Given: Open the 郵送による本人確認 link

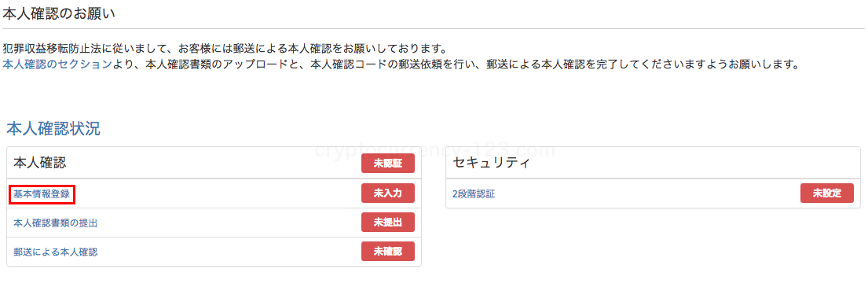Looking at the screenshot, I should coord(56,252).
